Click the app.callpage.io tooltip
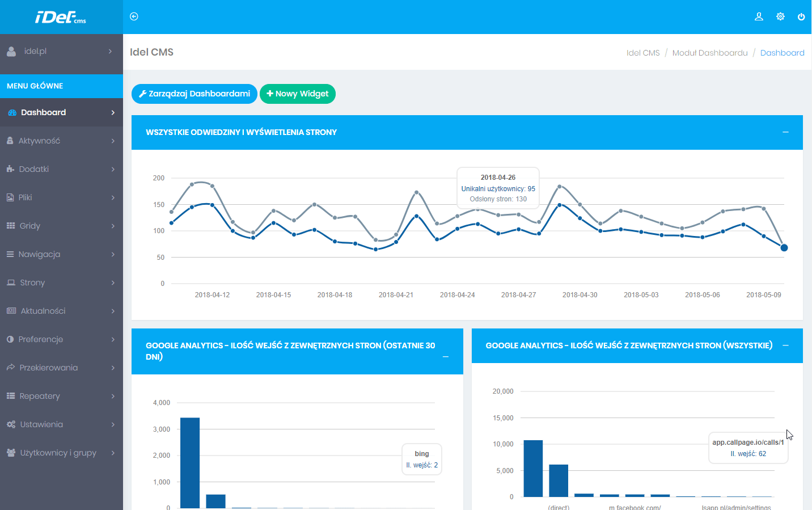 748,448
